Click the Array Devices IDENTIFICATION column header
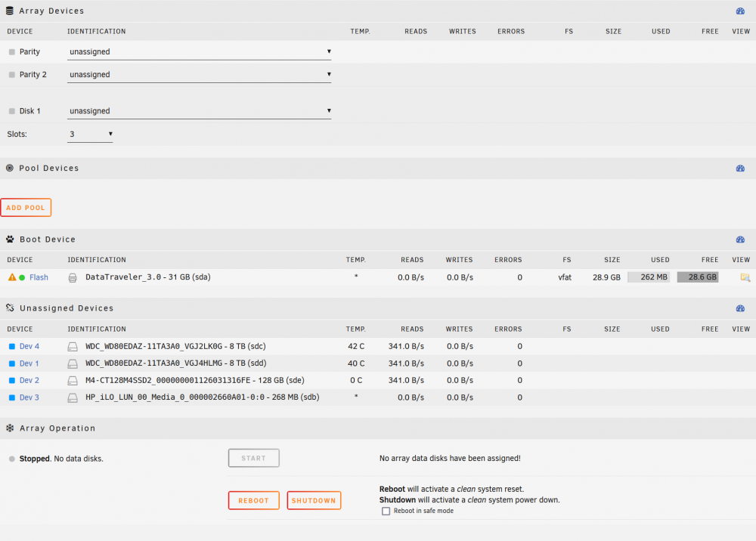 pos(97,32)
